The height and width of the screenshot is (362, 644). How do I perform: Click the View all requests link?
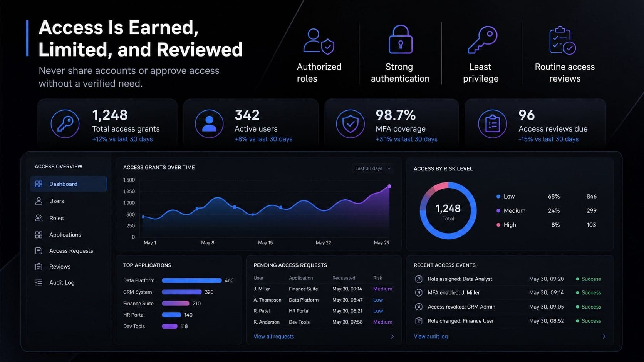273,337
